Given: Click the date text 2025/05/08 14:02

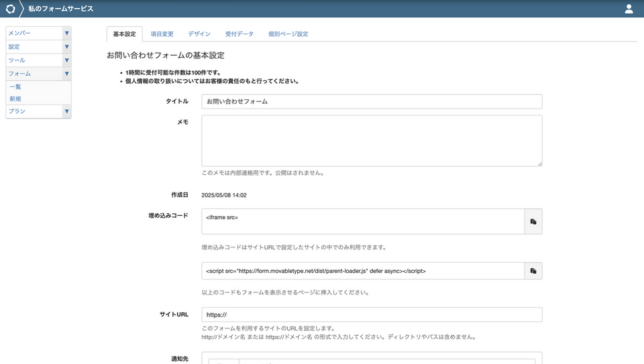Looking at the screenshot, I should (224, 195).
